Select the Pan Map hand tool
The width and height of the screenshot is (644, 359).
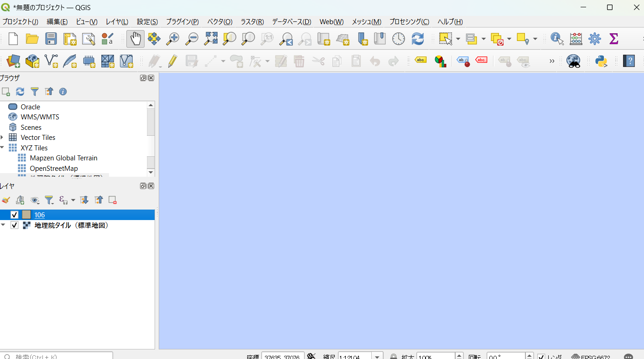click(135, 39)
